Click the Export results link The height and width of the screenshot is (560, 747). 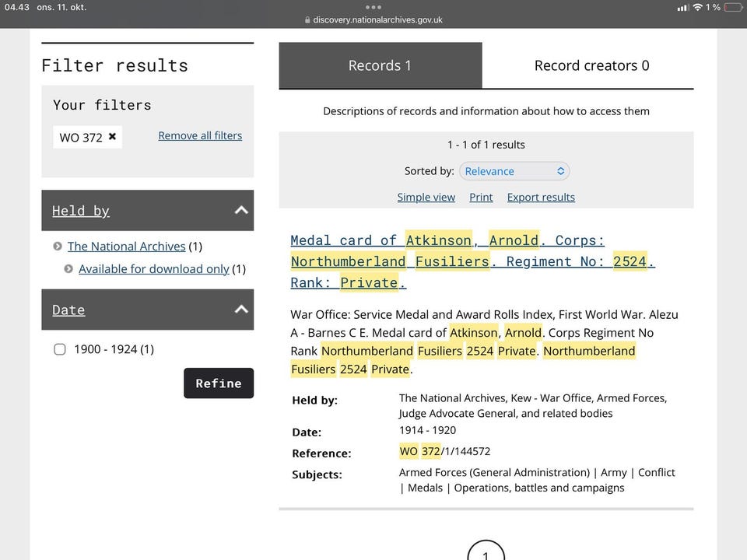pos(541,198)
